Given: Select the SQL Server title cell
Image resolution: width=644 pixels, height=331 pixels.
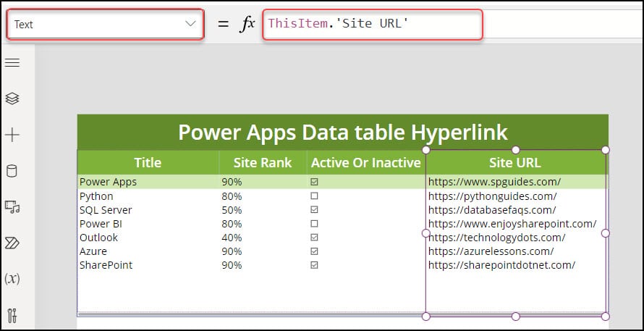Looking at the screenshot, I should click(106, 210).
